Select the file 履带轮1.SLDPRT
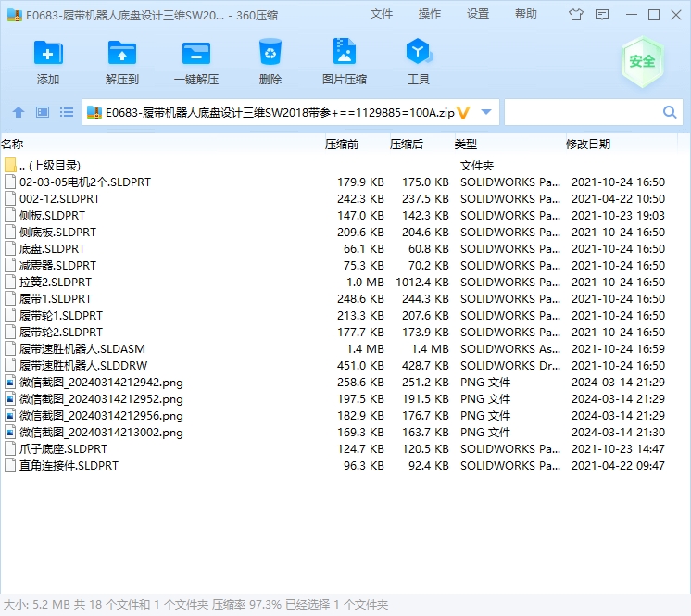691x616 pixels. pyautogui.click(x=61, y=316)
